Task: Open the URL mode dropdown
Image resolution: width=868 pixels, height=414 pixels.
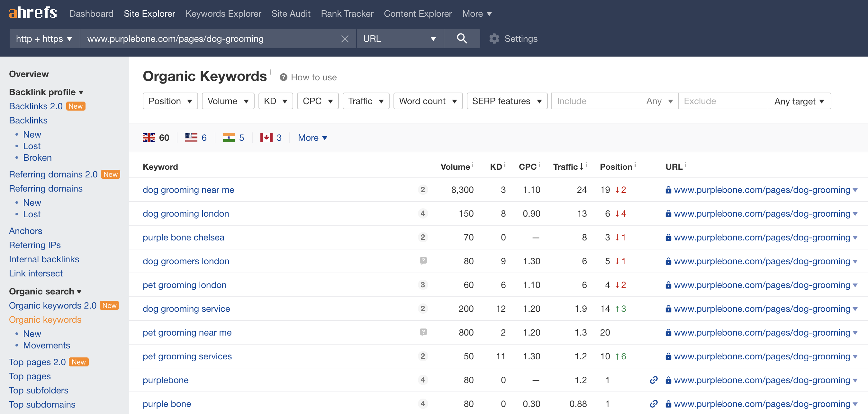Action: 400,39
